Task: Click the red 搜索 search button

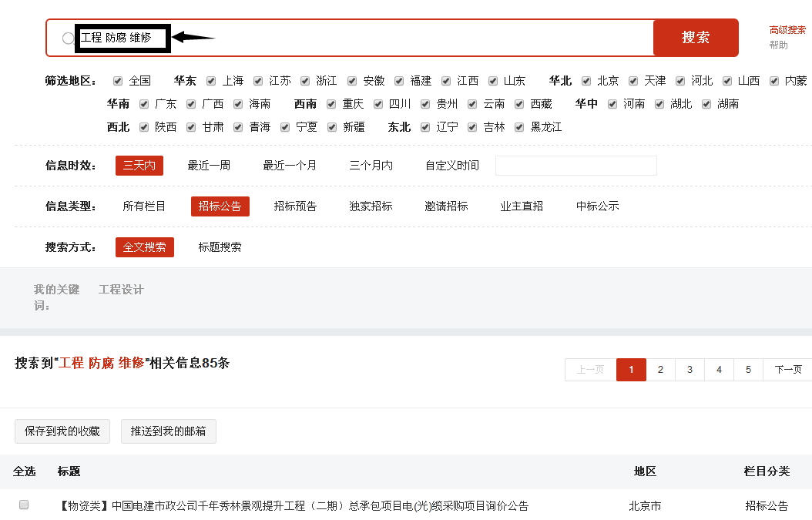Action: tap(695, 38)
